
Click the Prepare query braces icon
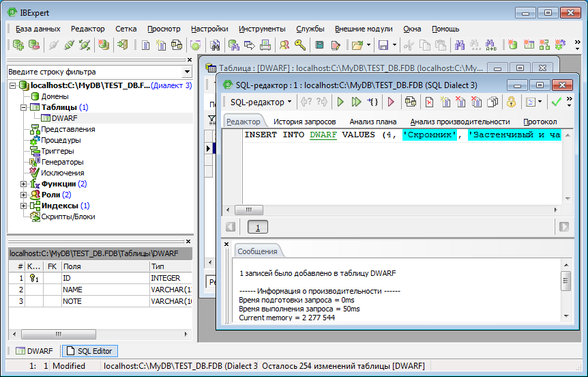372,102
